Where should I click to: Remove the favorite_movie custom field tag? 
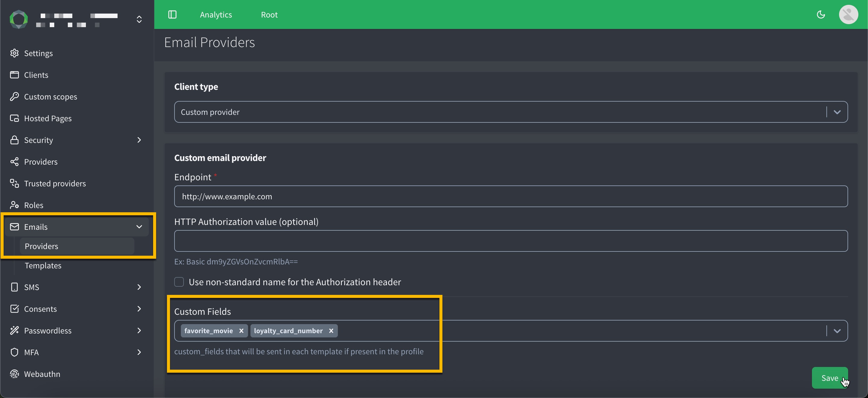click(x=242, y=330)
